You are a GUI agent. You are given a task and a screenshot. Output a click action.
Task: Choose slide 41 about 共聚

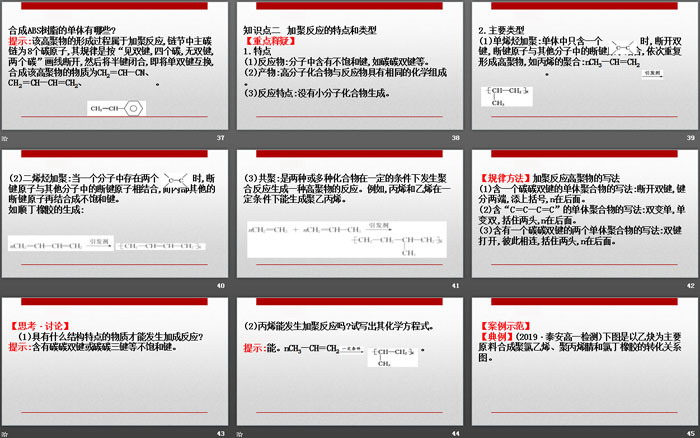point(350,210)
